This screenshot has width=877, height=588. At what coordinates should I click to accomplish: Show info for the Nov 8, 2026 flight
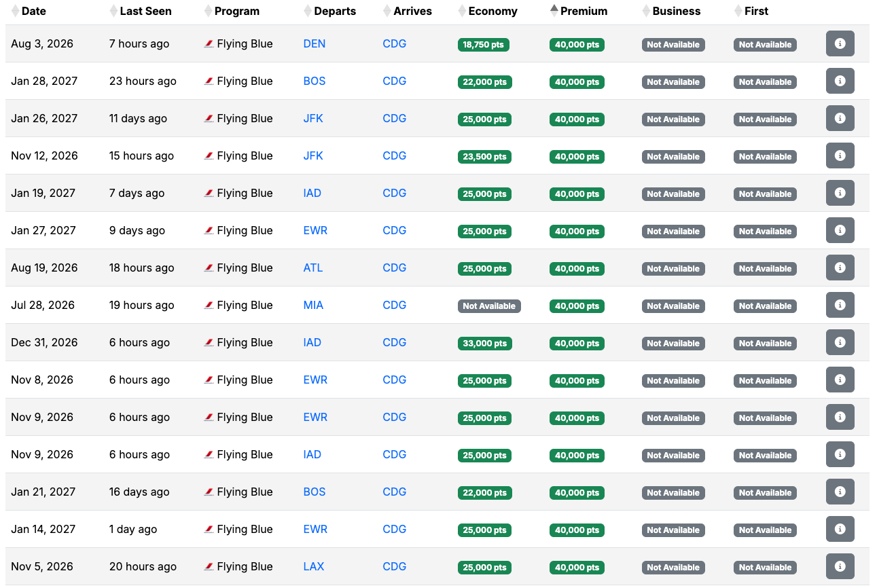(x=840, y=380)
